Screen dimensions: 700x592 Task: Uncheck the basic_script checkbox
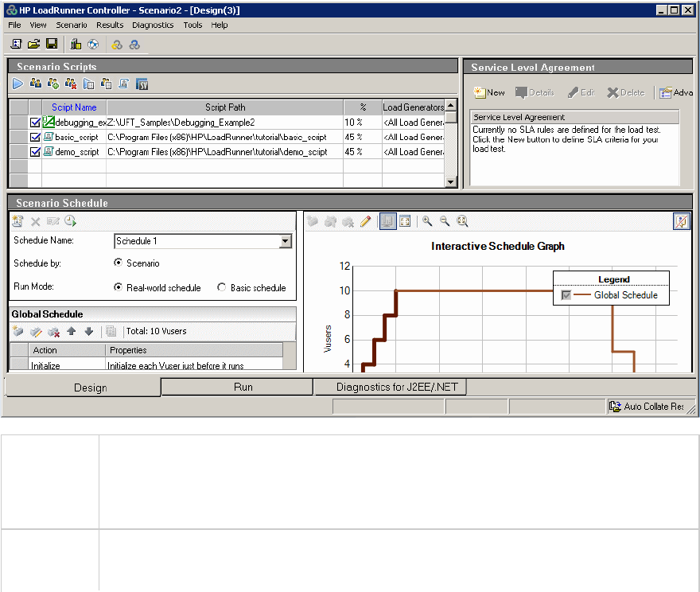pyautogui.click(x=35, y=138)
